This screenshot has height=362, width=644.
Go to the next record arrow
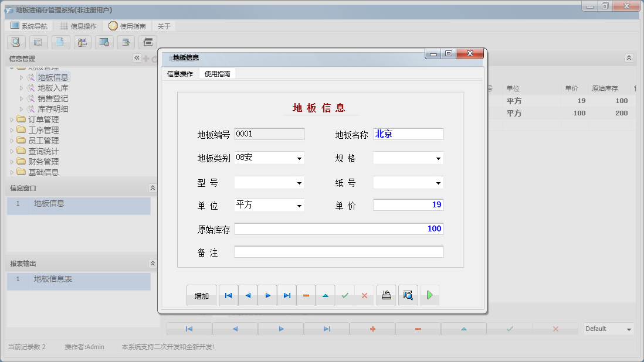coord(267,295)
